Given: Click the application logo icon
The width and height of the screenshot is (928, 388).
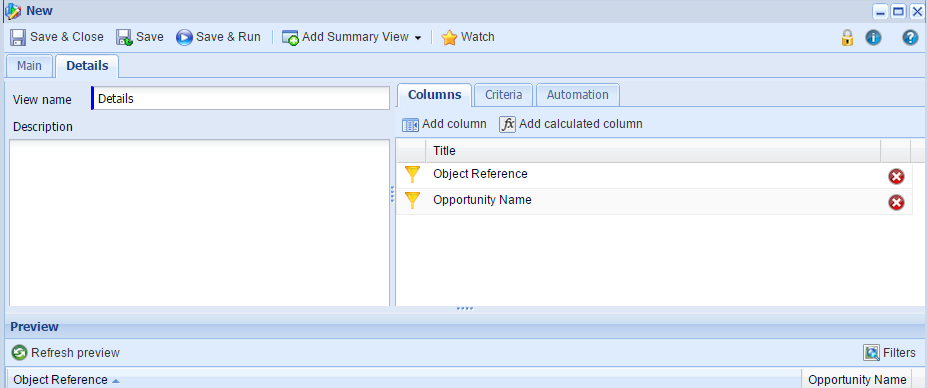Looking at the screenshot, I should pos(12,11).
